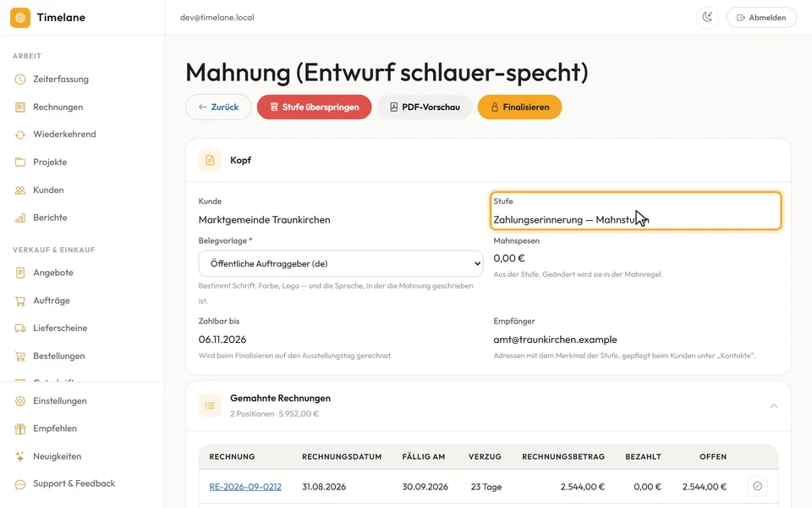
Task: Click the due date 30.09.2026
Action: 425,487
